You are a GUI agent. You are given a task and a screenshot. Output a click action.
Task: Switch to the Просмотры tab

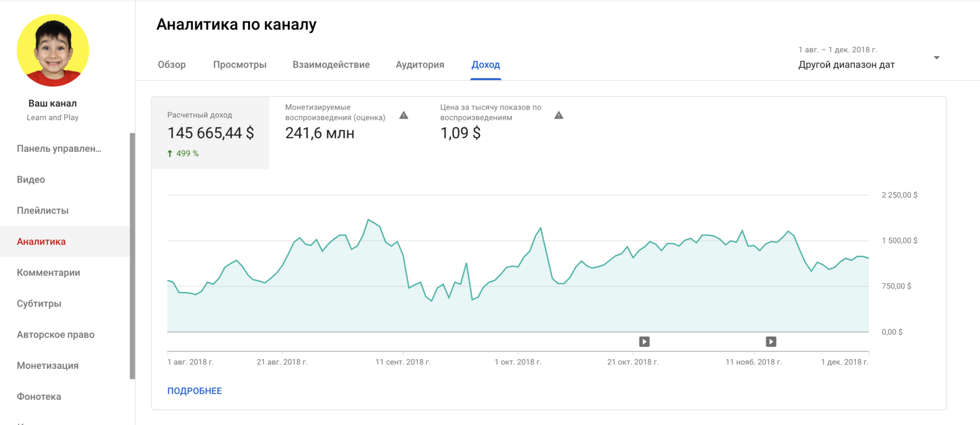point(240,65)
